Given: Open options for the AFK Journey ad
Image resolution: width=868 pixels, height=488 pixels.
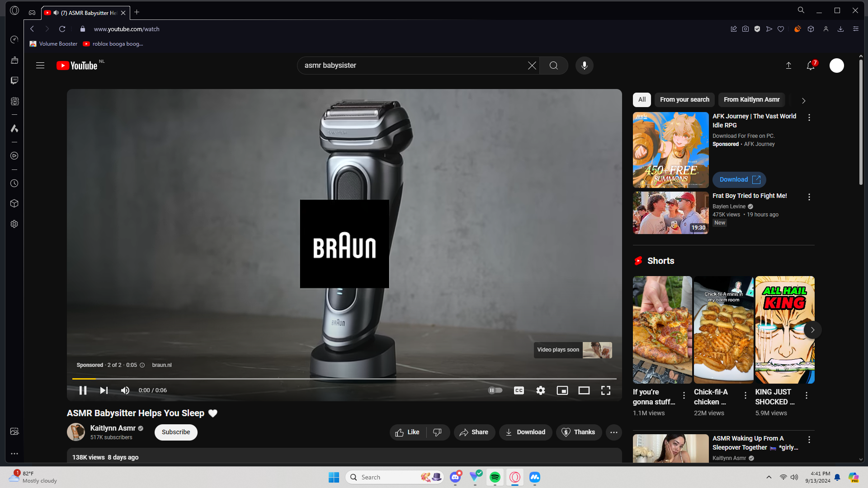Looking at the screenshot, I should [809, 117].
